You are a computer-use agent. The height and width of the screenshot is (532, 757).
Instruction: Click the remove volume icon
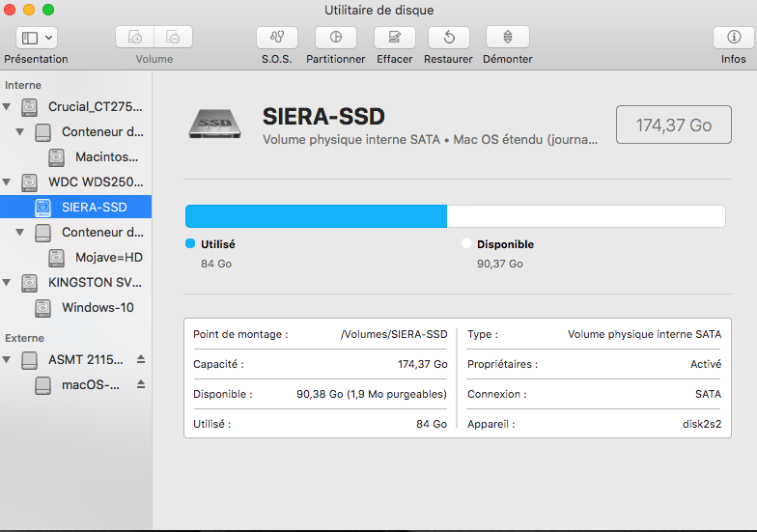point(174,37)
